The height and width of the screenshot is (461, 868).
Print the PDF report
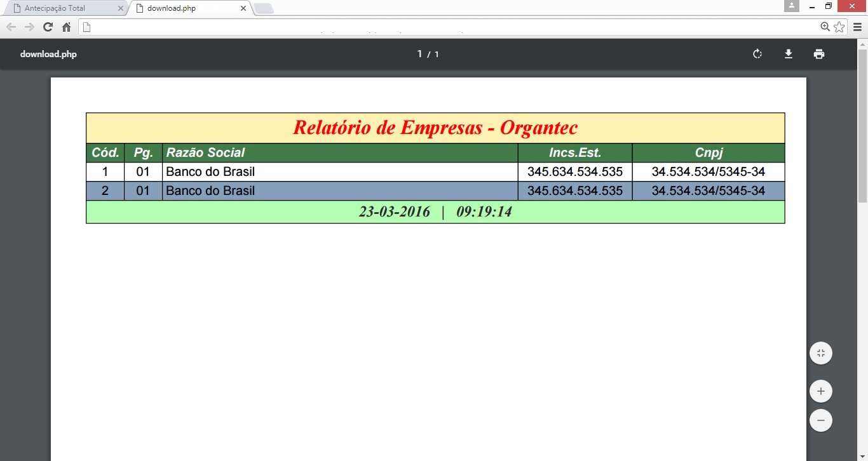tap(819, 54)
